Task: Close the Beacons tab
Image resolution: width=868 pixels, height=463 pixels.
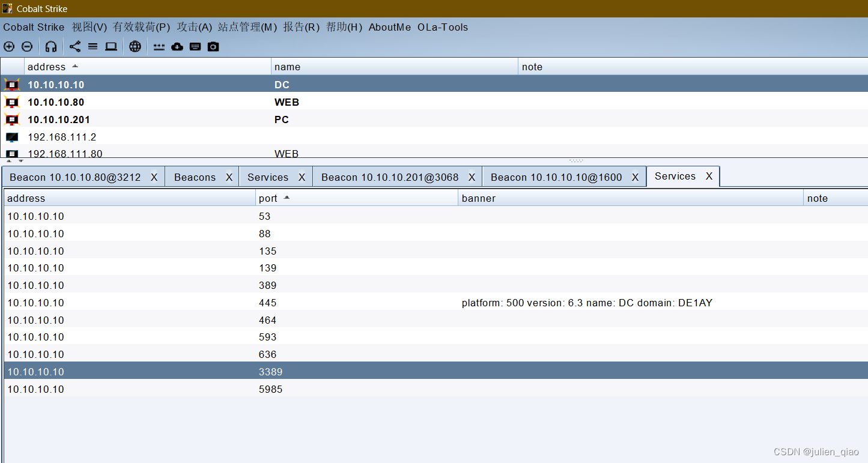Action: [229, 177]
